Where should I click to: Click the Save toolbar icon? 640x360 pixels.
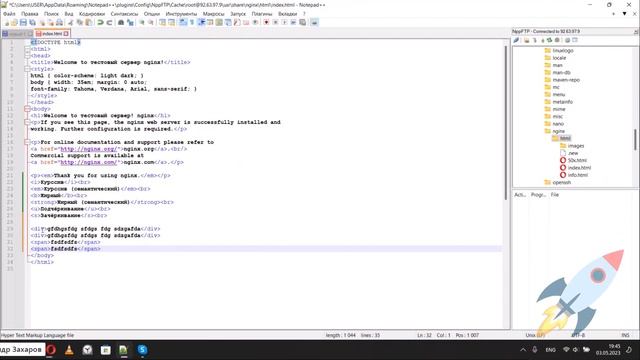coord(23,22)
